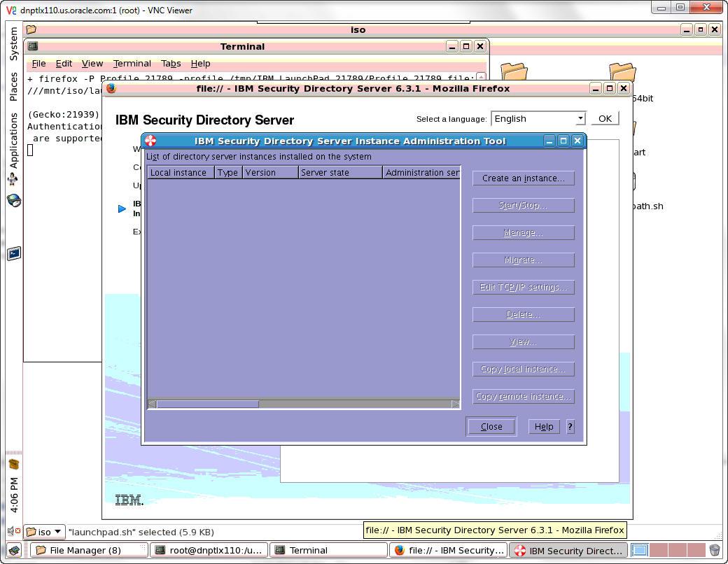Click Copy remote instance button

(x=524, y=397)
